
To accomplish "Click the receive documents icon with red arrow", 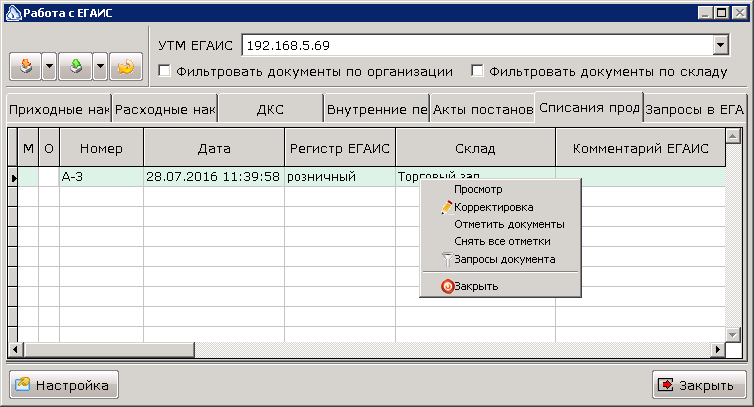I will click(x=26, y=66).
